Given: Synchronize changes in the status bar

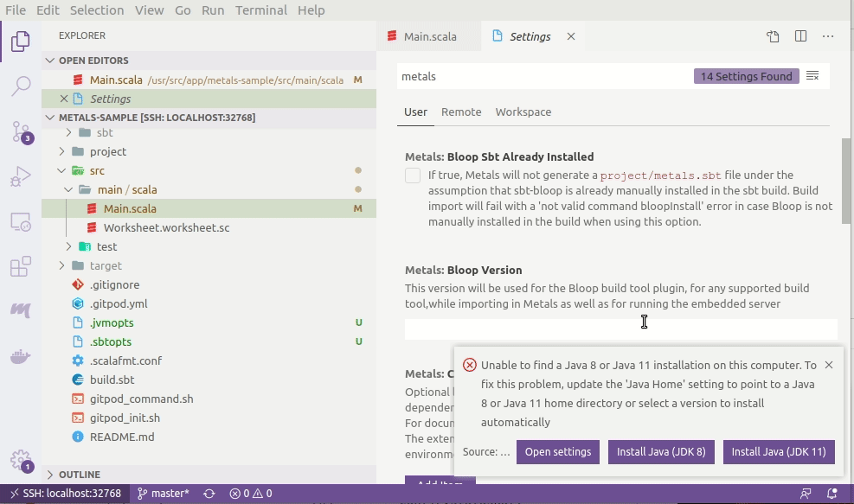Looking at the screenshot, I should [209, 494].
